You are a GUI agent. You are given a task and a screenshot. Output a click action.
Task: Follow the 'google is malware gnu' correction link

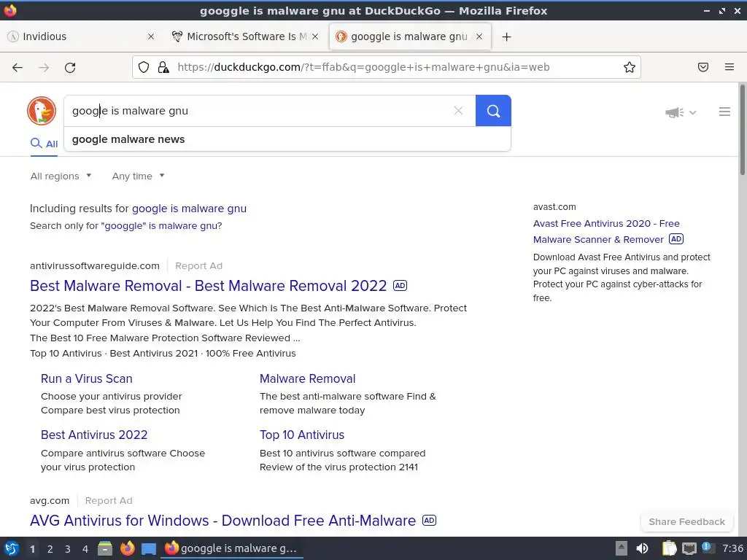pos(189,209)
